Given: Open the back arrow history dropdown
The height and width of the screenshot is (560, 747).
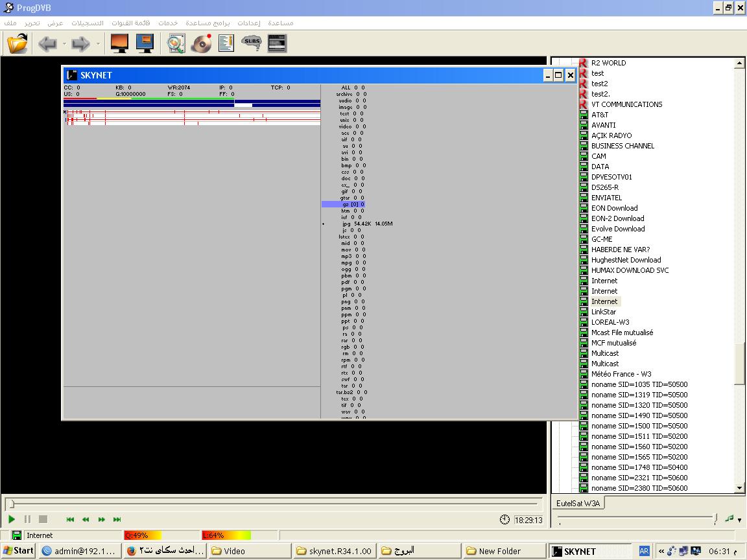Looking at the screenshot, I should tap(64, 44).
